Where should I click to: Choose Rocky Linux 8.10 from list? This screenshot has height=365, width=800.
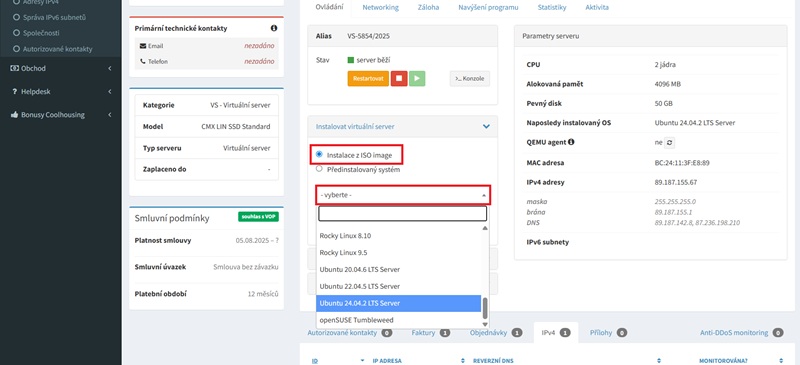point(398,236)
